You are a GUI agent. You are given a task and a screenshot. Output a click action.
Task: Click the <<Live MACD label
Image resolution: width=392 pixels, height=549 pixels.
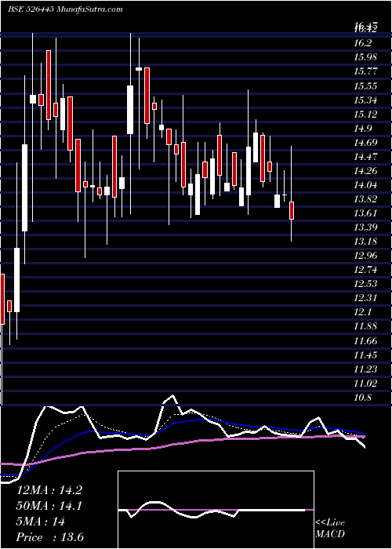click(330, 529)
